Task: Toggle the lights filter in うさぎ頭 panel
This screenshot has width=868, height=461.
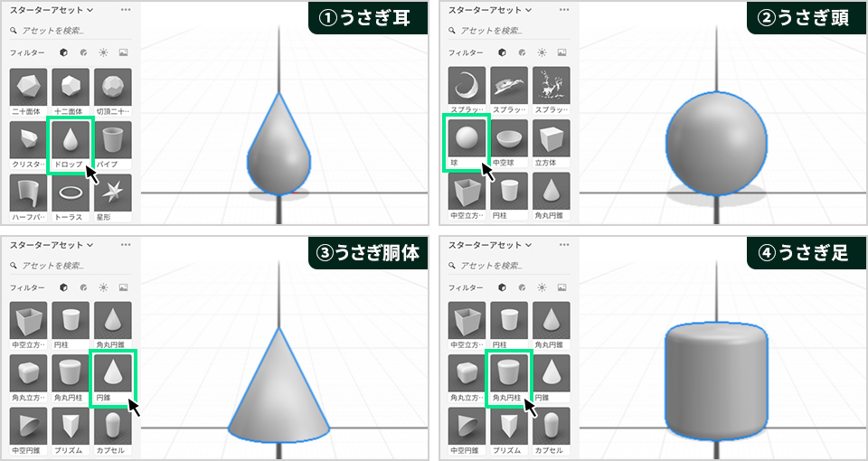Action: [x=542, y=52]
